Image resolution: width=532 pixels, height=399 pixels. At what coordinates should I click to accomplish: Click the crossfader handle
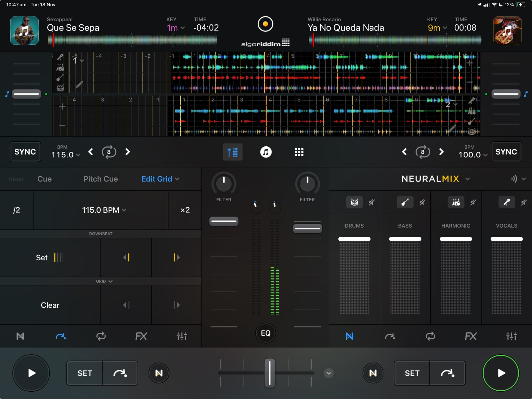(269, 373)
